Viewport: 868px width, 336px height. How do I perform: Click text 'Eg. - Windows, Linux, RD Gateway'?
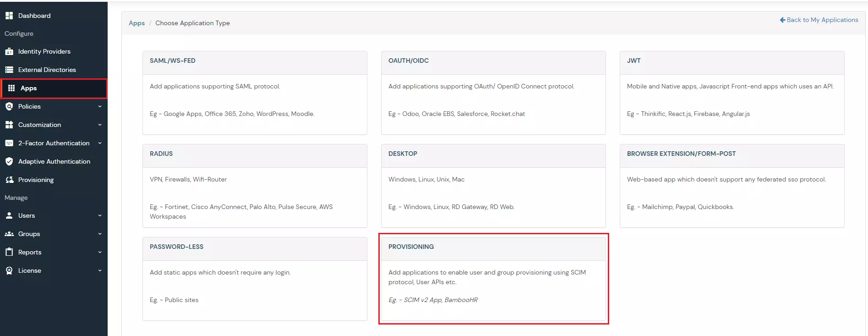click(438, 207)
